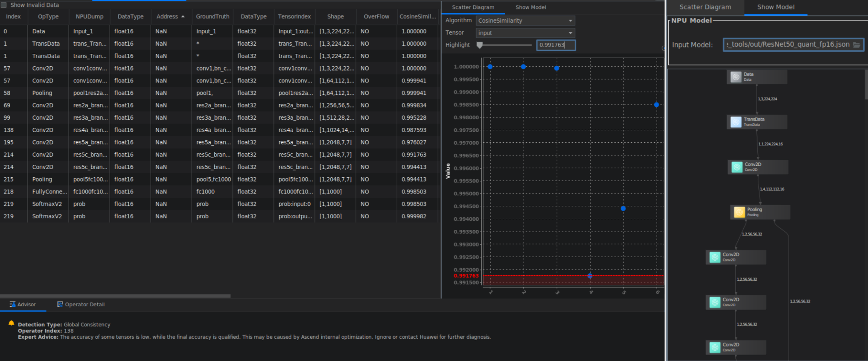Image resolution: width=868 pixels, height=361 pixels.
Task: Click the index 218 cell
Action: click(x=14, y=191)
